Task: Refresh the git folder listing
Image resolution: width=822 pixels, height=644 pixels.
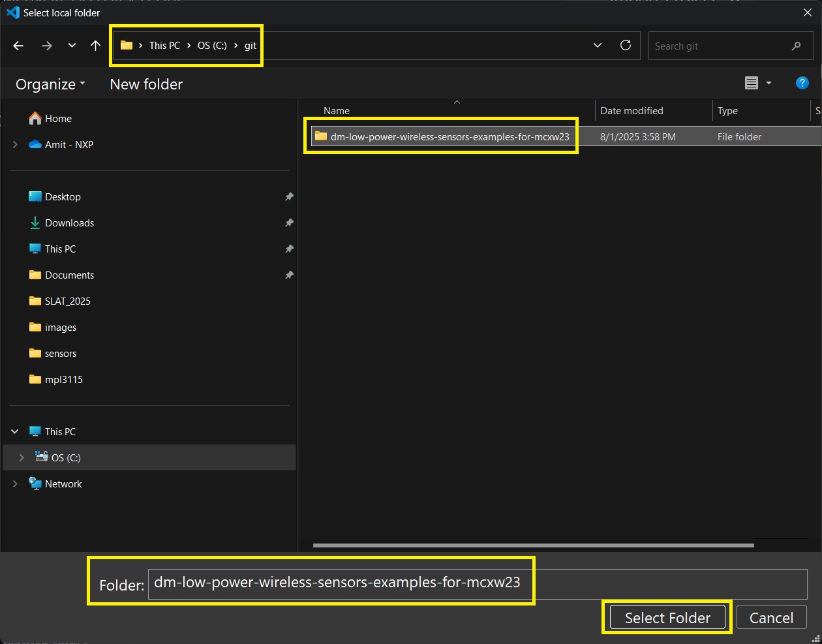Action: [x=625, y=46]
